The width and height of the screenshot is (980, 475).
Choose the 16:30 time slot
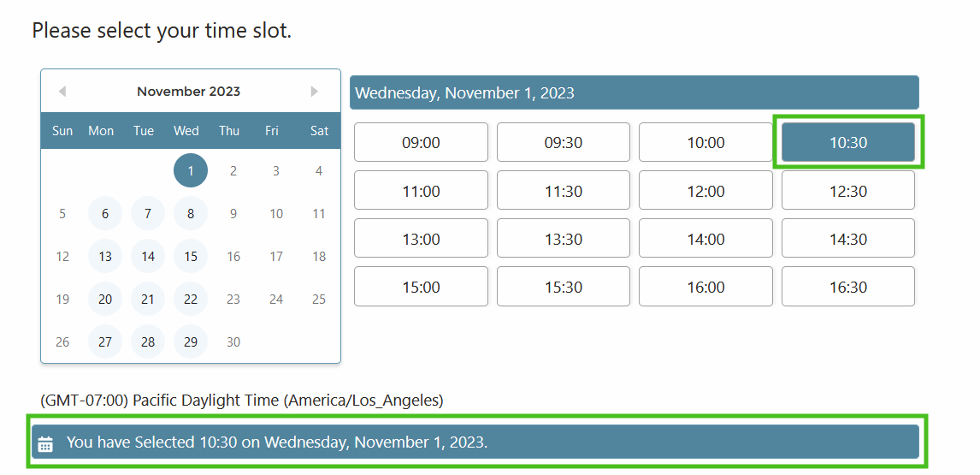click(x=847, y=287)
